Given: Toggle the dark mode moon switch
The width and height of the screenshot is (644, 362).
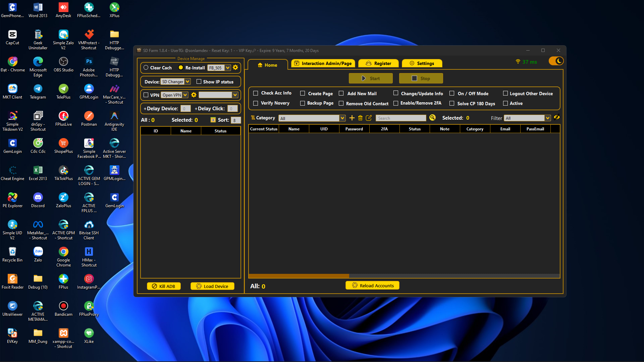Looking at the screenshot, I should (556, 61).
